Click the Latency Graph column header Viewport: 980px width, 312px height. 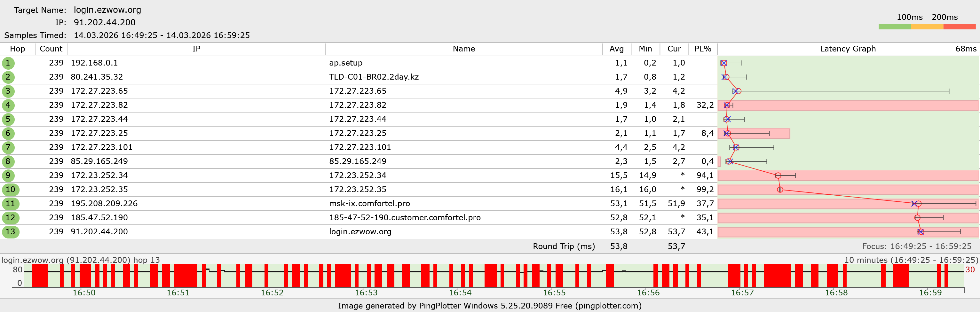(x=847, y=49)
